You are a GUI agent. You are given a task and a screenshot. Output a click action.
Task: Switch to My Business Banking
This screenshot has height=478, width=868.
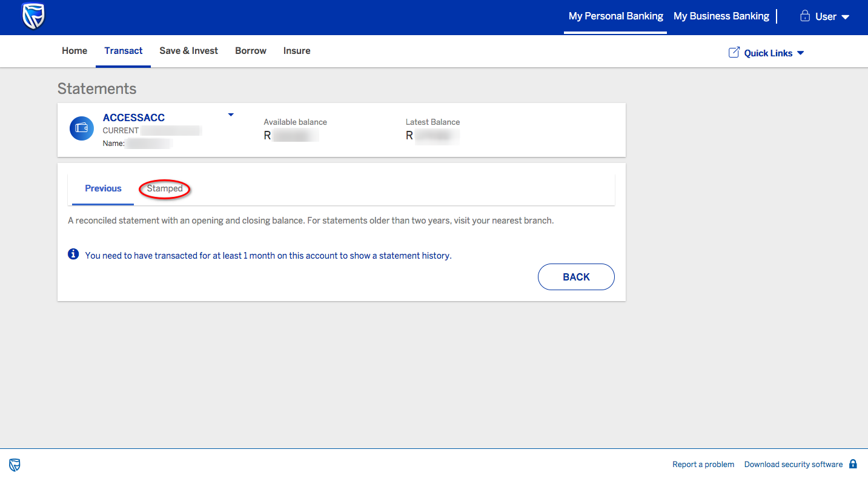721,16
